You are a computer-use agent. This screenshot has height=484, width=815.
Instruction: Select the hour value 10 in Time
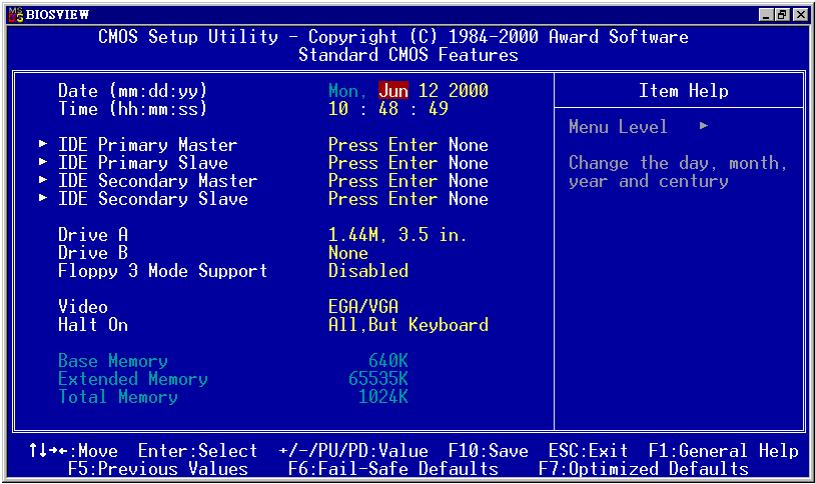338,109
